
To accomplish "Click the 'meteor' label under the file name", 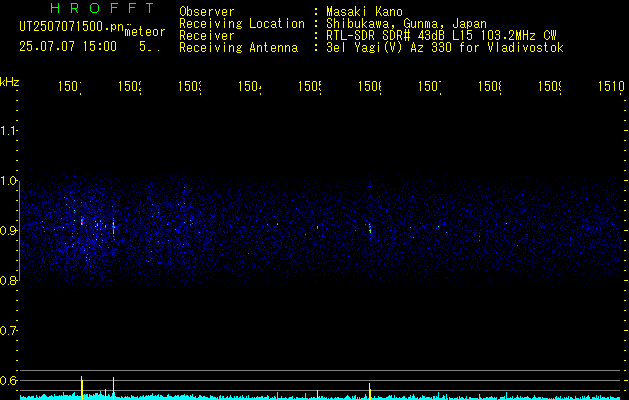I will [x=145, y=32].
